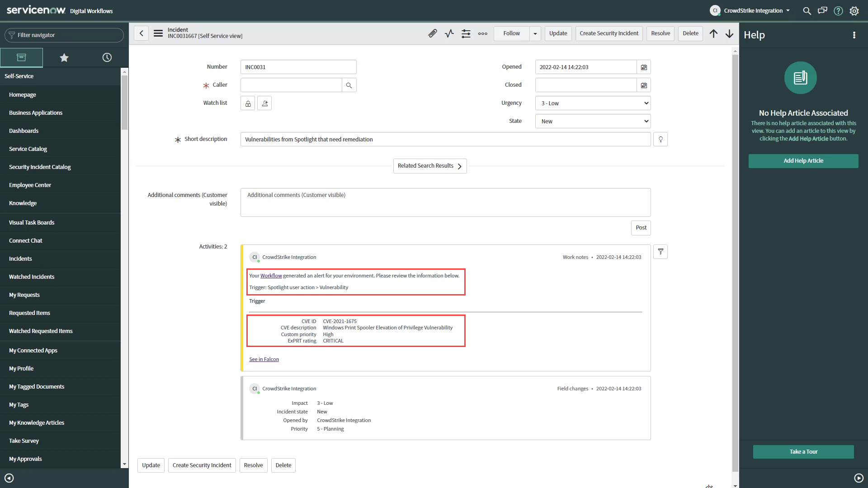Viewport: 868px width, 488px height.
Task: Post the additional comment
Action: tap(641, 228)
